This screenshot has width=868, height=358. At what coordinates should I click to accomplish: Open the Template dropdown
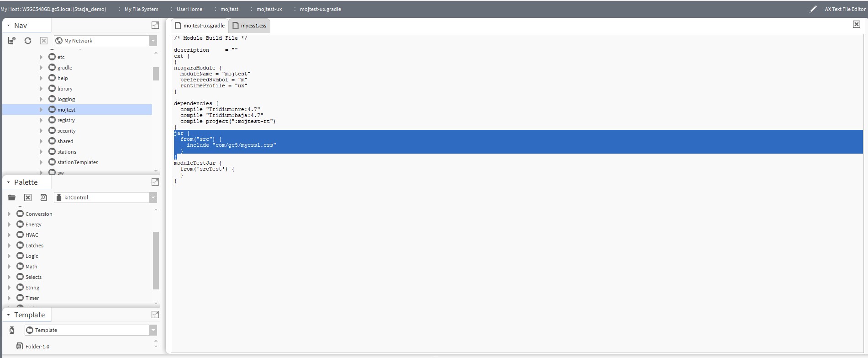[153, 330]
